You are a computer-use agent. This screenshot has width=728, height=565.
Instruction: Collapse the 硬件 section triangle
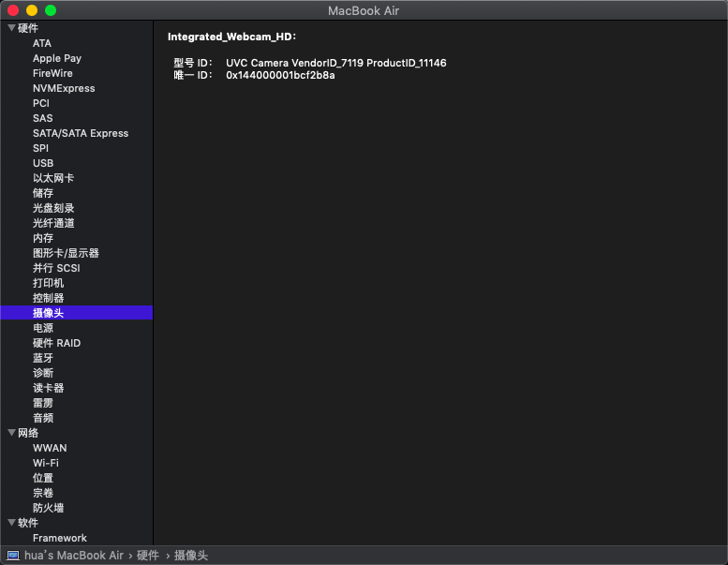[12, 28]
